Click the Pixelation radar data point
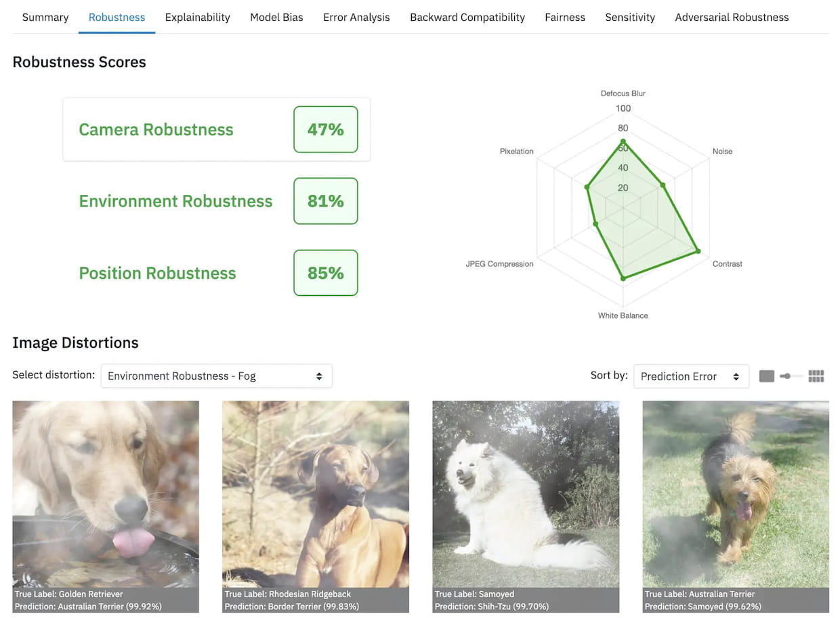The width and height of the screenshot is (840, 618). (587, 187)
